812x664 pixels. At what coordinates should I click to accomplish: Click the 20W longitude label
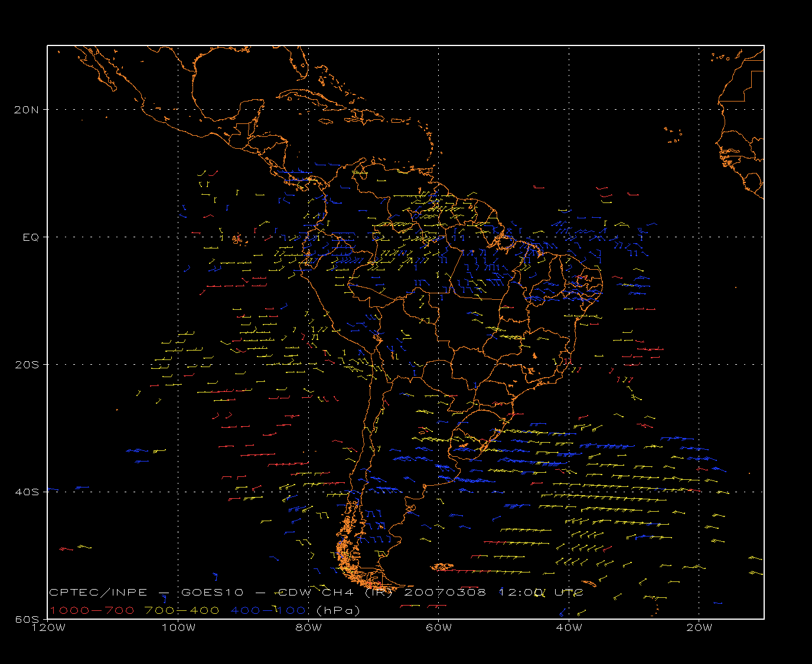click(x=699, y=627)
